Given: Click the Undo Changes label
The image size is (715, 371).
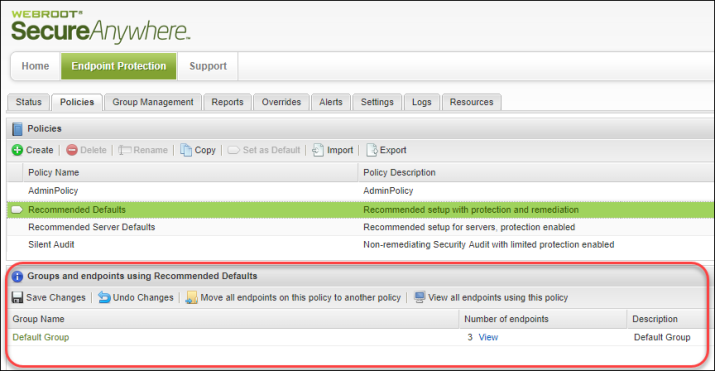Looking at the screenshot, I should [x=143, y=298].
